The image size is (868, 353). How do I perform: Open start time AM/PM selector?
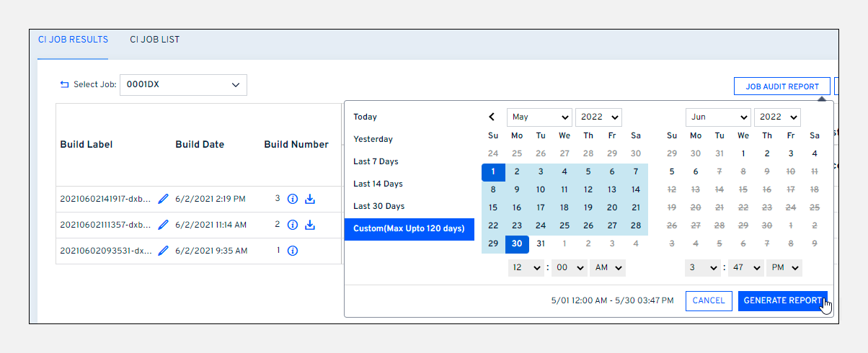tap(607, 267)
